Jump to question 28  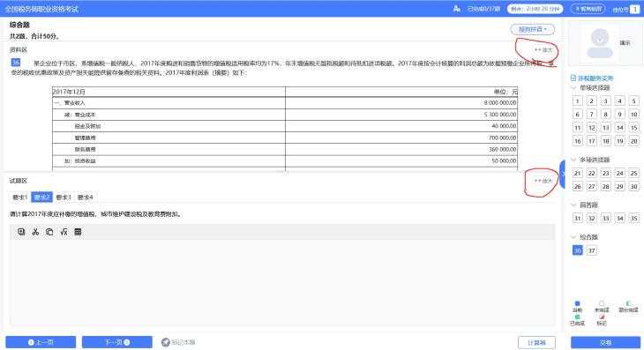coord(605,186)
